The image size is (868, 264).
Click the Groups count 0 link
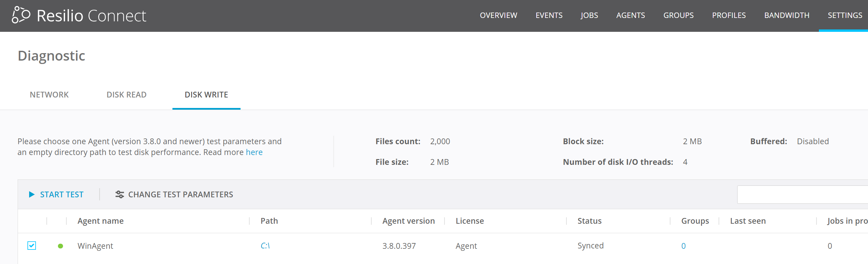[683, 246]
